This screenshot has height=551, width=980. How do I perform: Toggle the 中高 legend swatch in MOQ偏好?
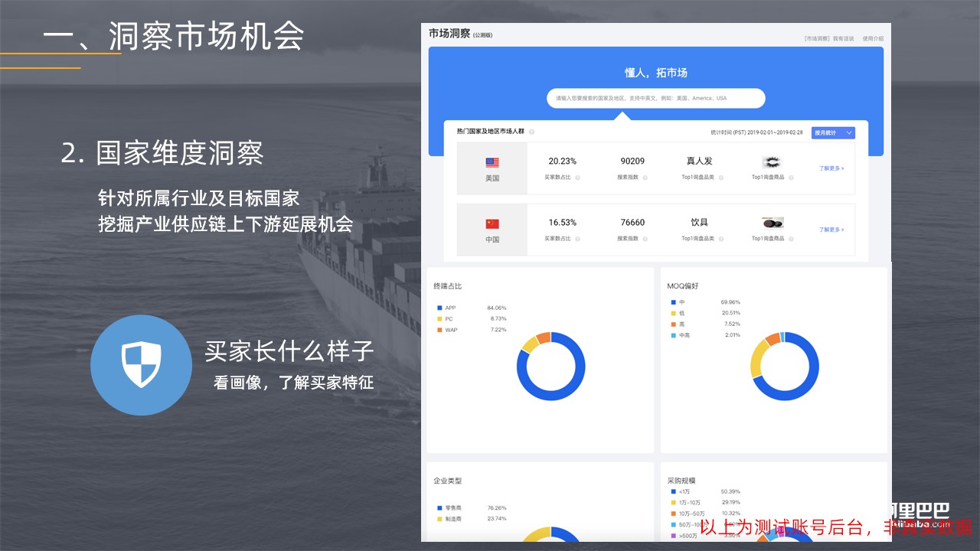[672, 335]
